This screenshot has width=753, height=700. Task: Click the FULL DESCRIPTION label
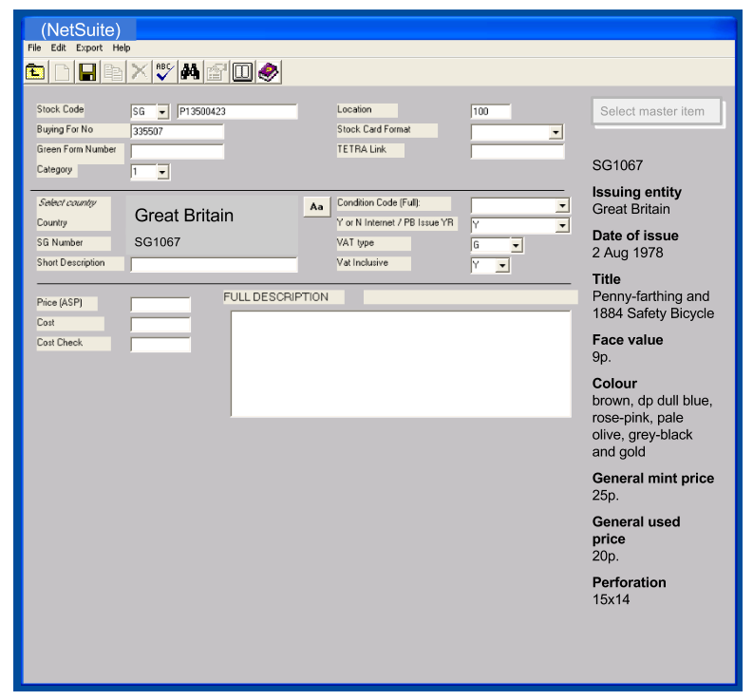pyautogui.click(x=276, y=297)
